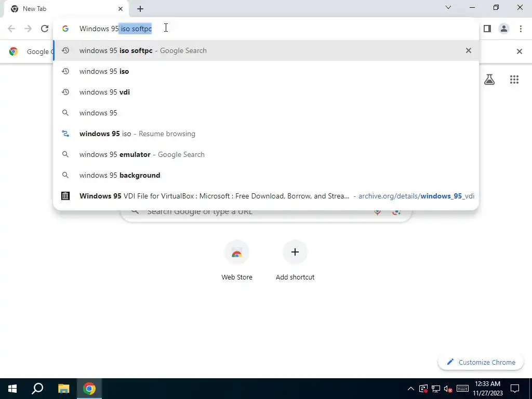Click the back navigation arrow
This screenshot has height=399, width=532.
tap(11, 29)
